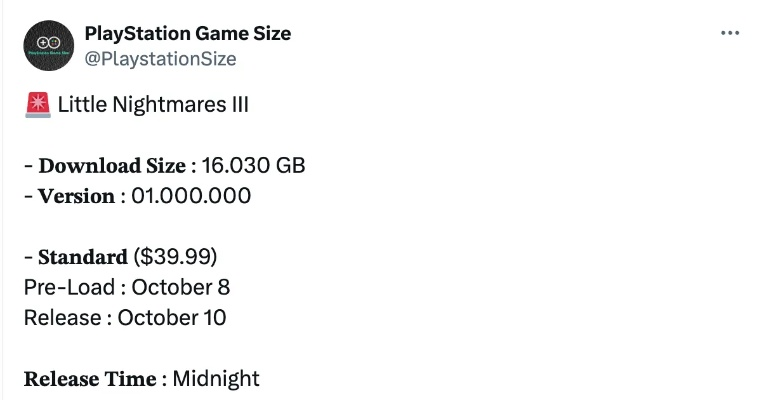Click the bold Release Time label
Screen dimensions: 759x400
90,380
